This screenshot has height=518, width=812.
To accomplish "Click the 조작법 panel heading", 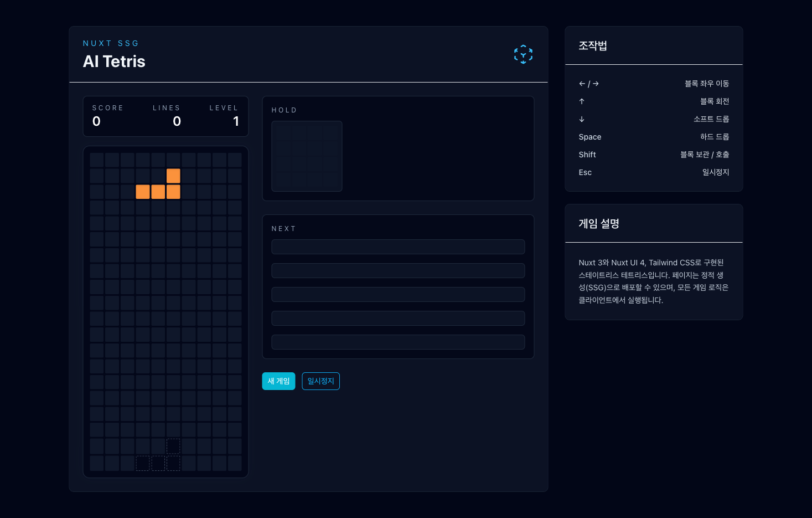I will [x=593, y=47].
